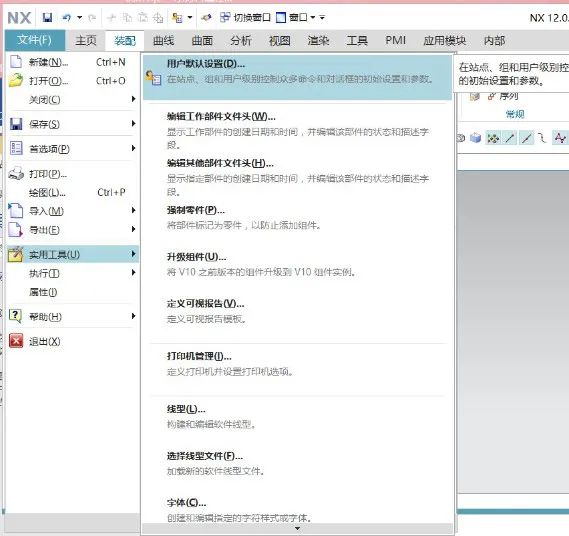
Task: Choose 打印(P) print menu item
Action: click(72, 174)
